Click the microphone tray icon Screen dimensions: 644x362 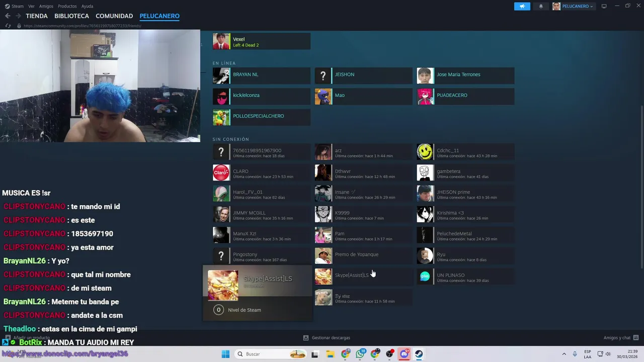coord(575,354)
